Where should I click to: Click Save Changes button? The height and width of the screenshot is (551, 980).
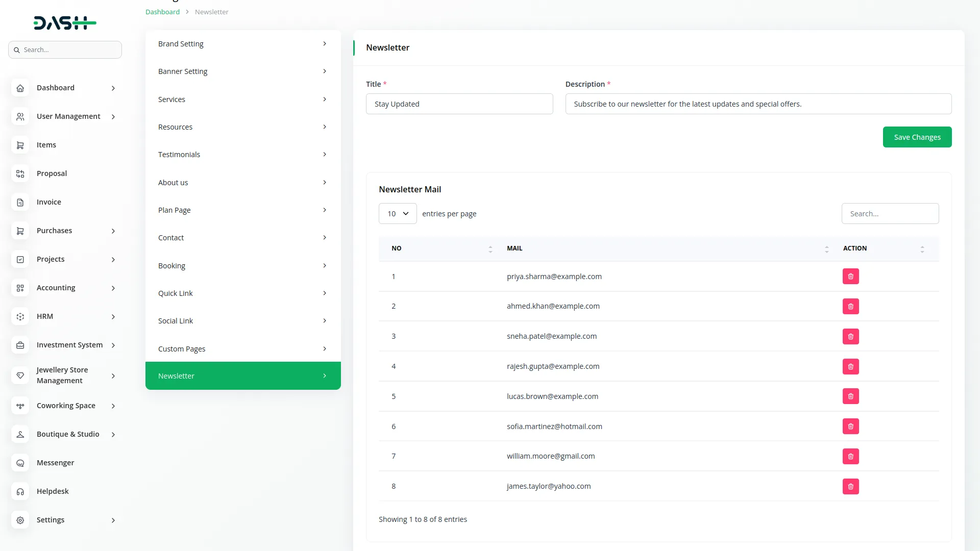click(x=917, y=137)
